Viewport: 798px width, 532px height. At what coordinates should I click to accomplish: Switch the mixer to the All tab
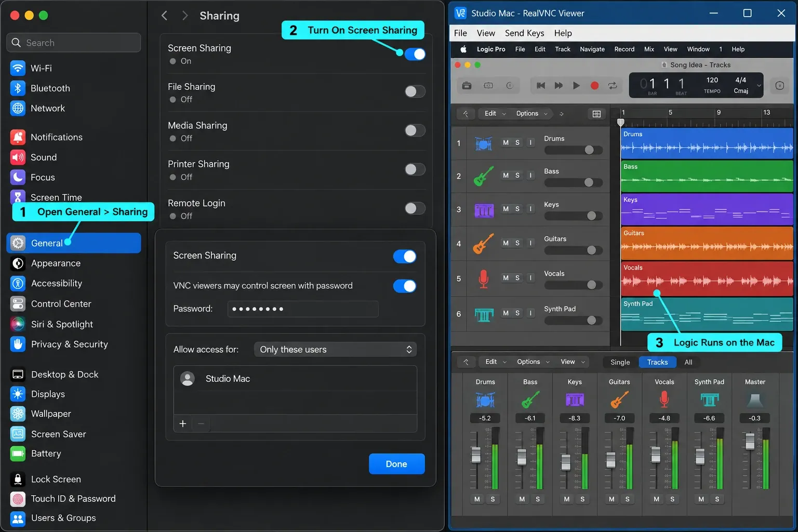coord(688,362)
